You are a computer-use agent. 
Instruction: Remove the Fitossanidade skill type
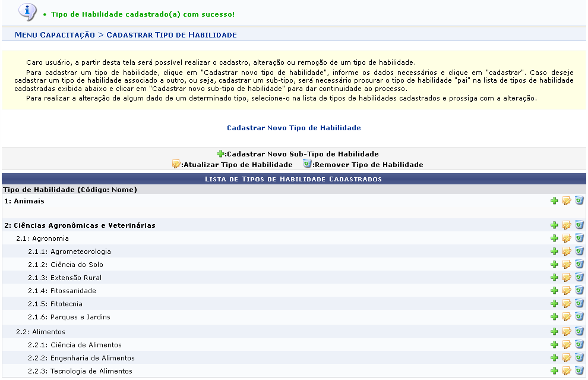click(579, 291)
